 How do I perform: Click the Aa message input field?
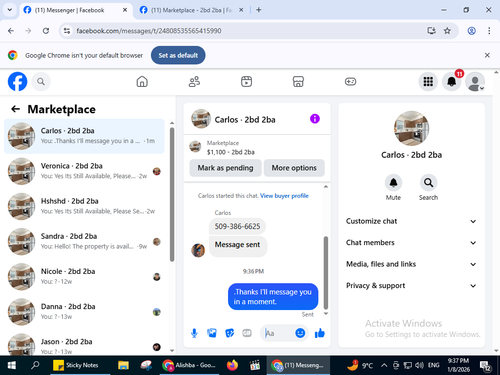(278, 333)
